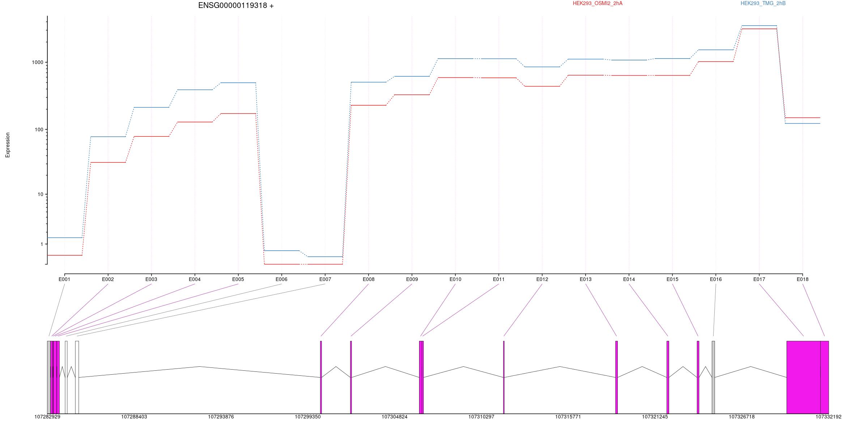Click exon label E008

point(369,279)
